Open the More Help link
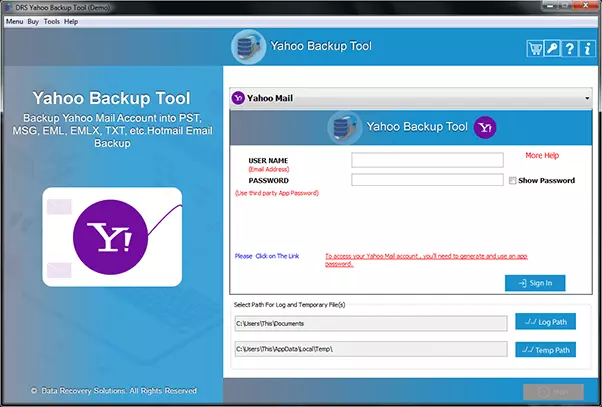 coord(542,155)
